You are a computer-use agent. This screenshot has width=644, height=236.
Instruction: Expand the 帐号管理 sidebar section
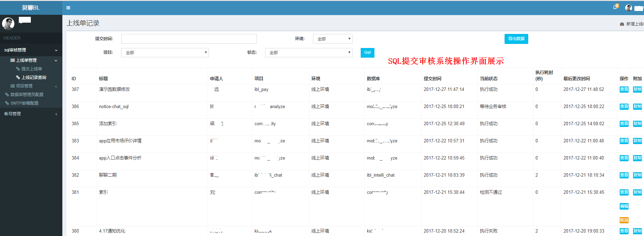pyautogui.click(x=31, y=114)
